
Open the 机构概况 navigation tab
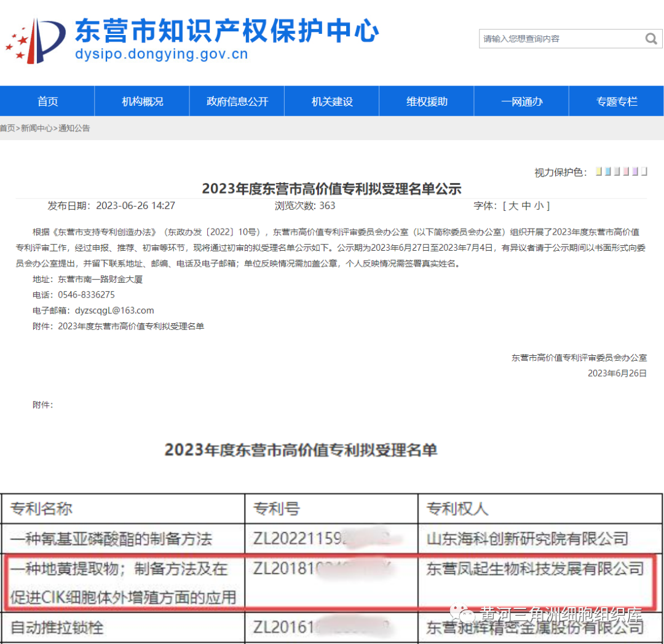[142, 101]
